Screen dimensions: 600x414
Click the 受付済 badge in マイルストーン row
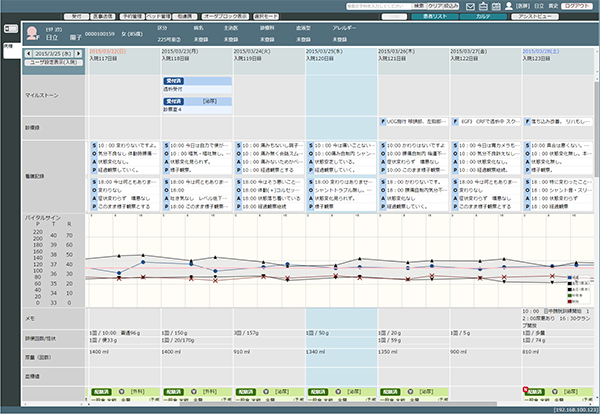click(x=172, y=79)
